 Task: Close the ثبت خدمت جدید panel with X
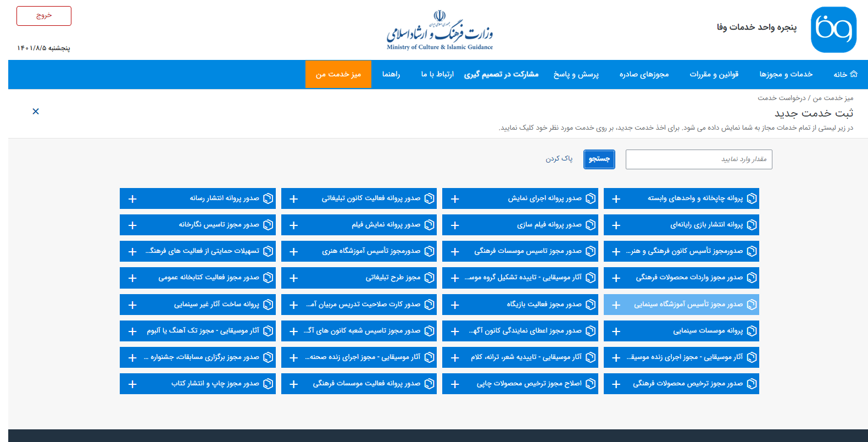tap(36, 112)
